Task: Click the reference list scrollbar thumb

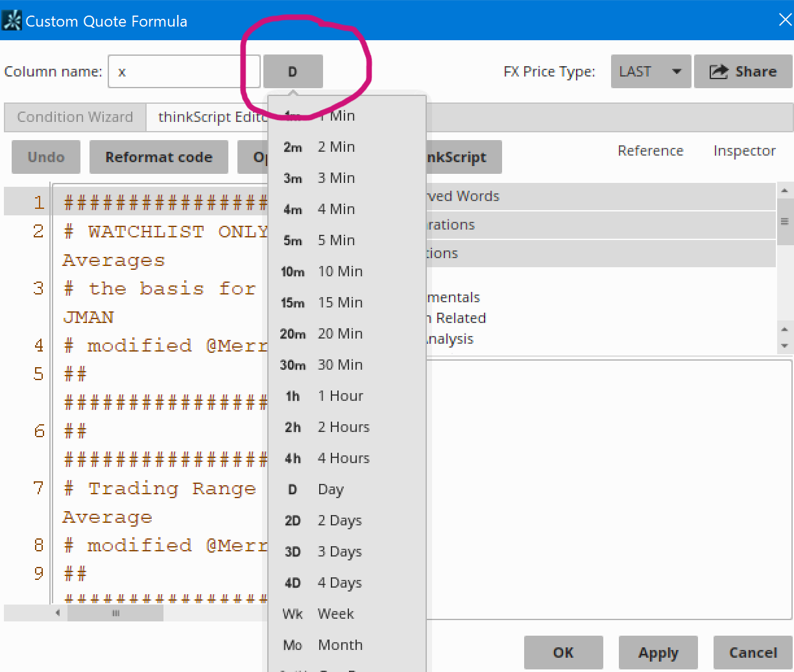Action: 784,222
